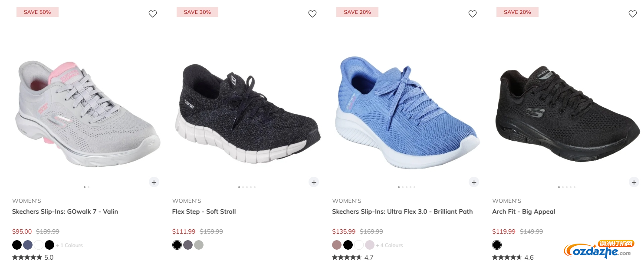This screenshot has height=264, width=644.
Task: View Arch Fit - Big Appeal details
Action: pos(524,211)
